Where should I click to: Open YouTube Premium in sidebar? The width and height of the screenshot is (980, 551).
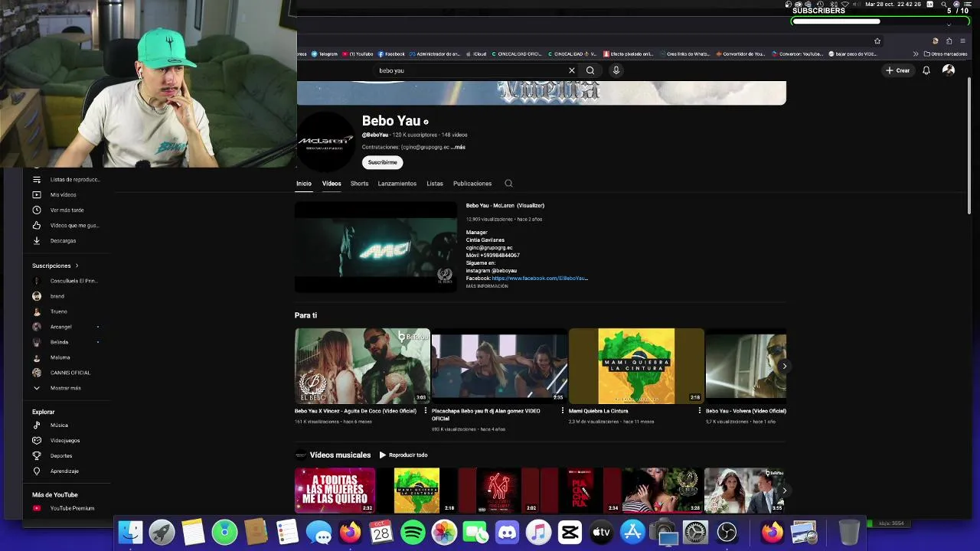64,508
